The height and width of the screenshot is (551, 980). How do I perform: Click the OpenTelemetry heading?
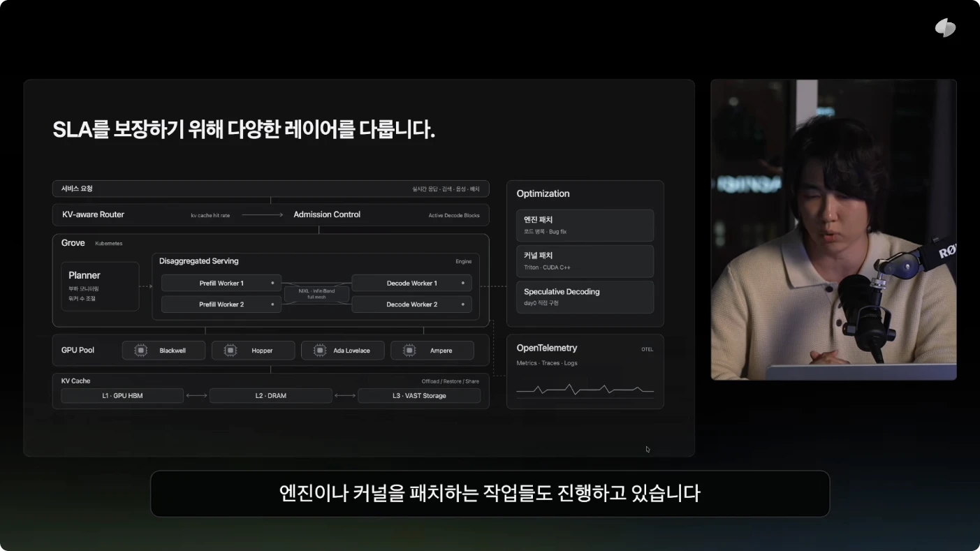click(547, 348)
